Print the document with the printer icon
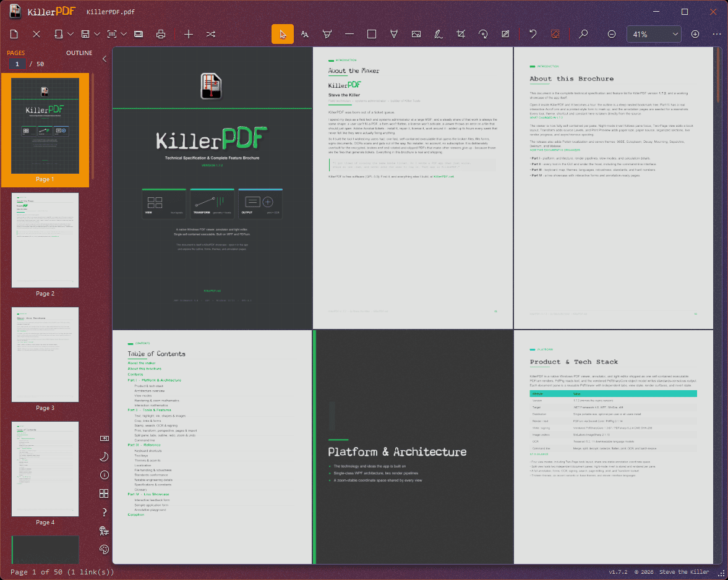The width and height of the screenshot is (728, 580). [161, 35]
